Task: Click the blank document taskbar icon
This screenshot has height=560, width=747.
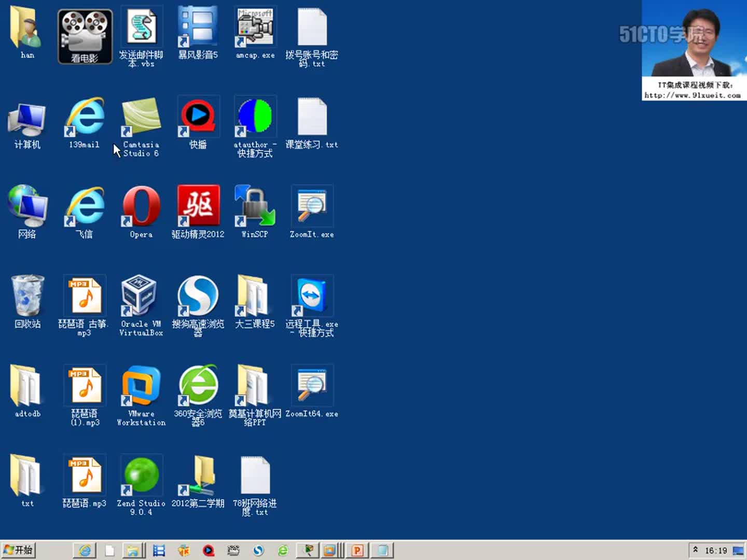Action: (x=109, y=550)
